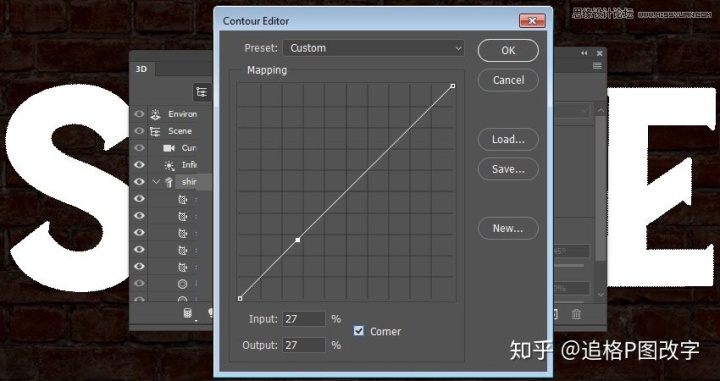The height and width of the screenshot is (381, 720).
Task: Select the circular constraint icon below the material rows
Action: tap(183, 284)
